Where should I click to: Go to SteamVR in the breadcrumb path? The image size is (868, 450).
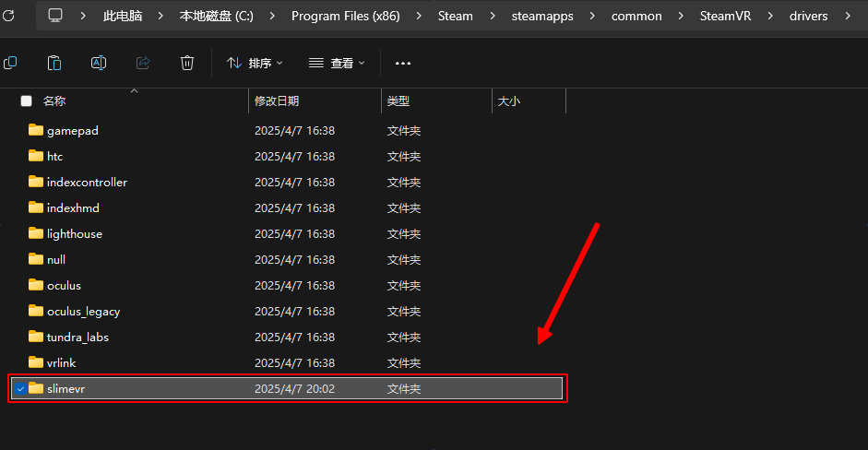click(723, 16)
